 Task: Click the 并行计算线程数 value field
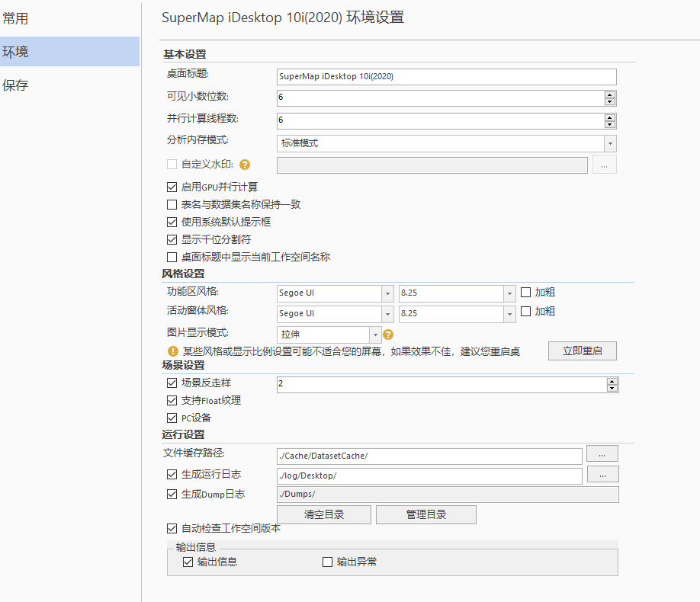click(441, 121)
